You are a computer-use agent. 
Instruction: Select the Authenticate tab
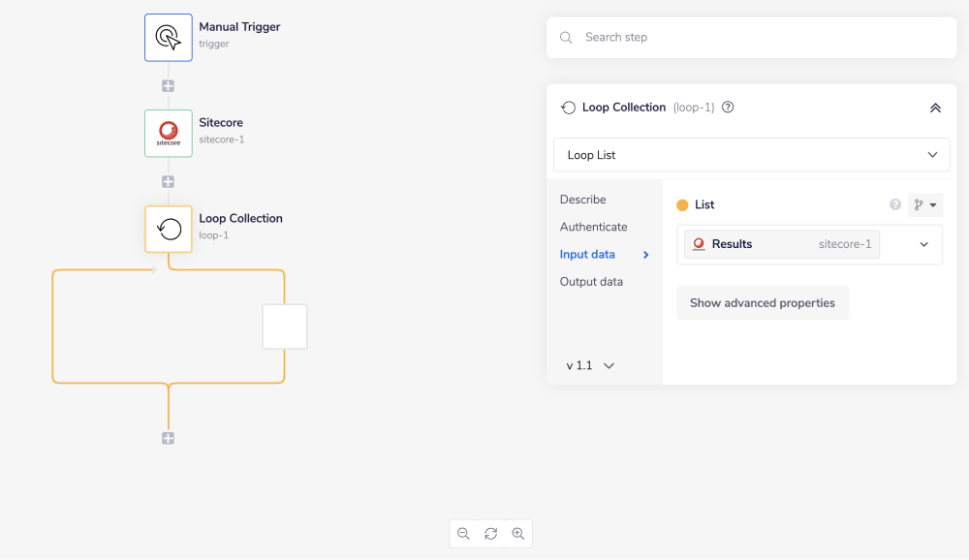pos(593,227)
